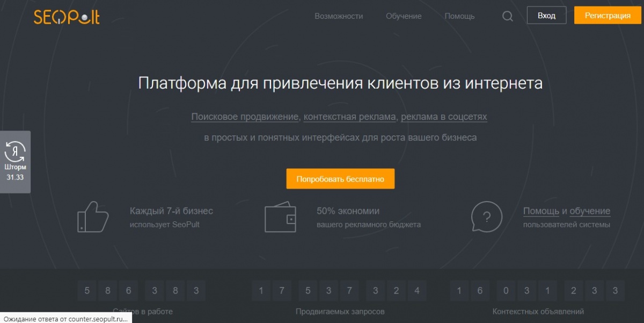
Task: Open the обучение link near help icon
Action: 590,211
